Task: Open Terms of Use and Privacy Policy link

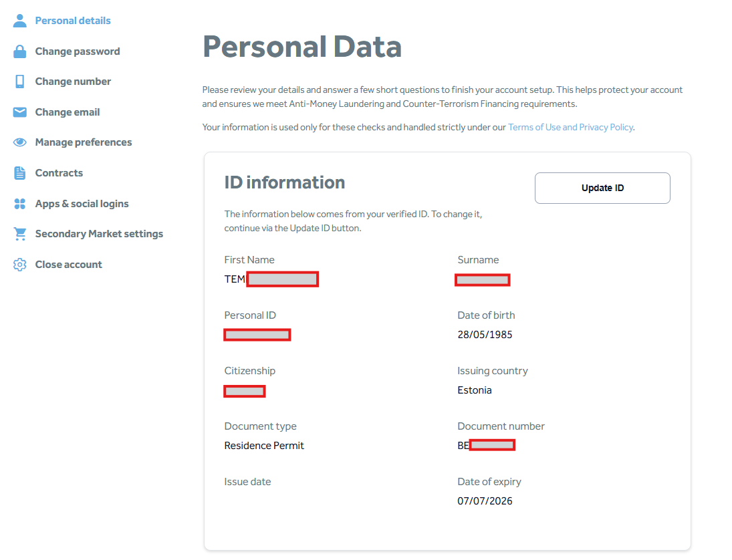Action: (x=570, y=127)
